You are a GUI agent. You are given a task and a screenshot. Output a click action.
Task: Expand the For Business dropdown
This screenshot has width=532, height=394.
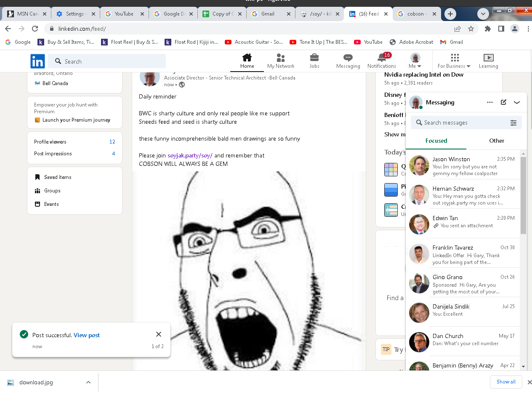click(454, 61)
